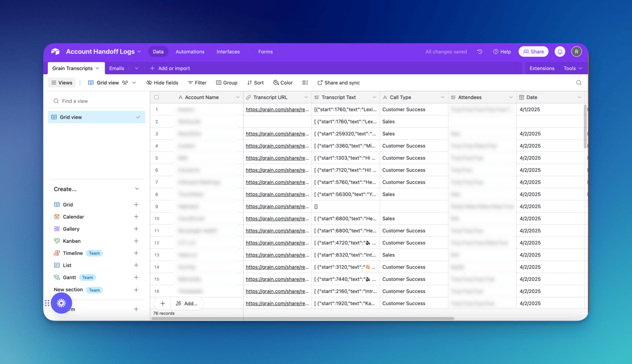Click the vertical scrollbar of the grid
This screenshot has height=364, width=632.
click(585, 127)
